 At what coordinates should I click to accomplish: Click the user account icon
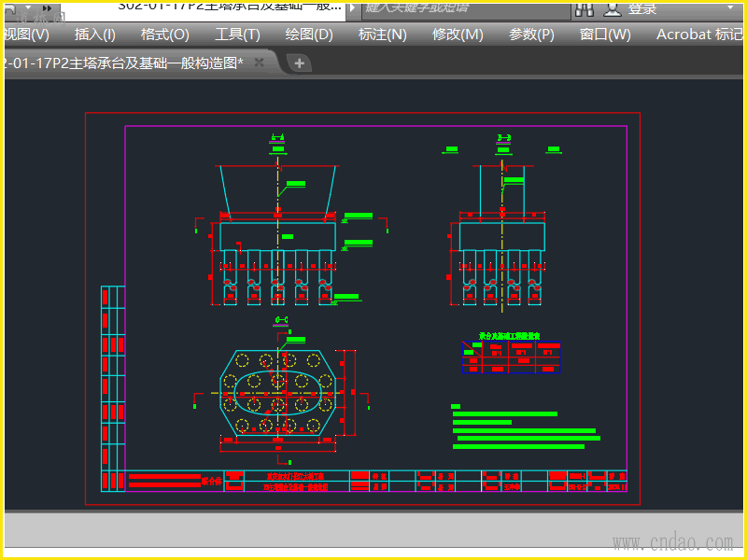tap(613, 8)
